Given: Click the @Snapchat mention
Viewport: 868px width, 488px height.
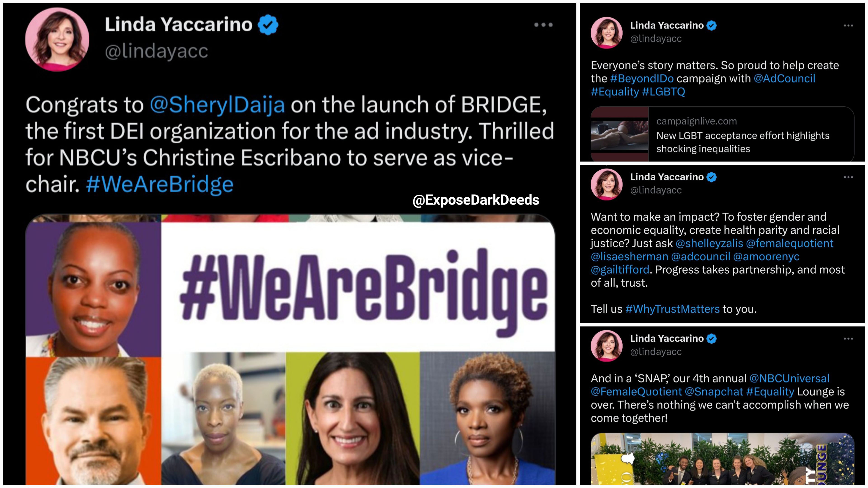Looking at the screenshot, I should (714, 392).
